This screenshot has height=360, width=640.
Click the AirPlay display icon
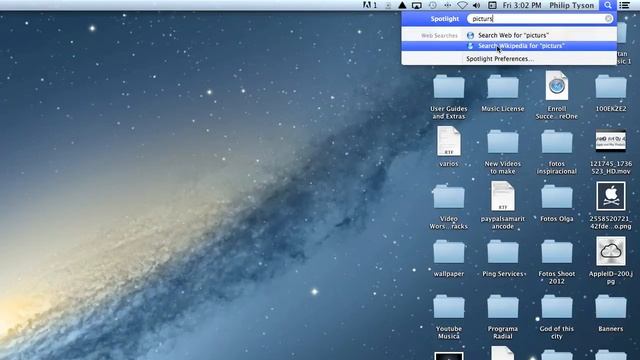pos(417,5)
